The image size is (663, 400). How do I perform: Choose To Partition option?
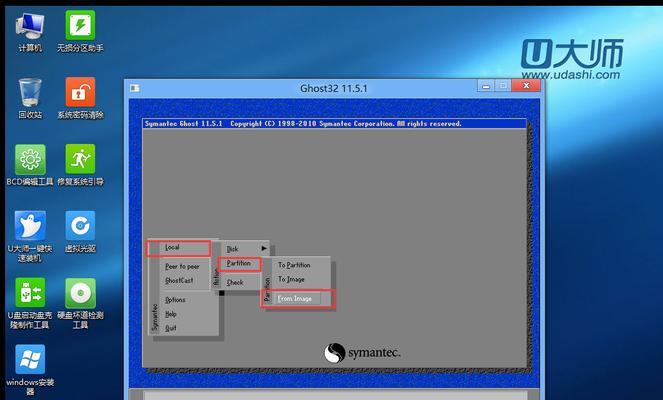[294, 265]
